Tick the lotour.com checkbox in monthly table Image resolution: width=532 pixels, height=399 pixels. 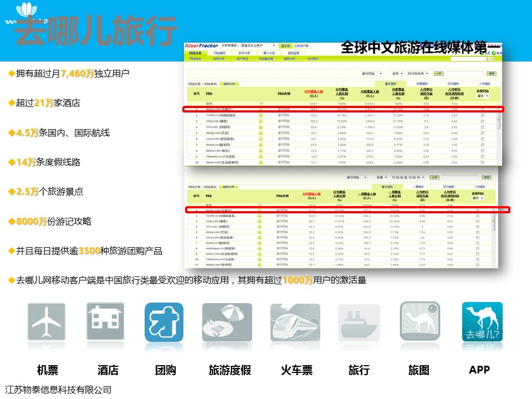coord(483,162)
